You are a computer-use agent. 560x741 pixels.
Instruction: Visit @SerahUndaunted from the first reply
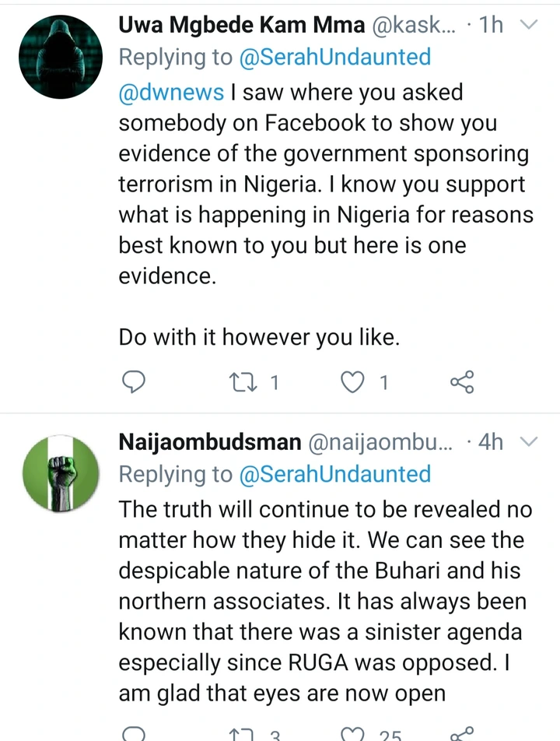(x=335, y=57)
